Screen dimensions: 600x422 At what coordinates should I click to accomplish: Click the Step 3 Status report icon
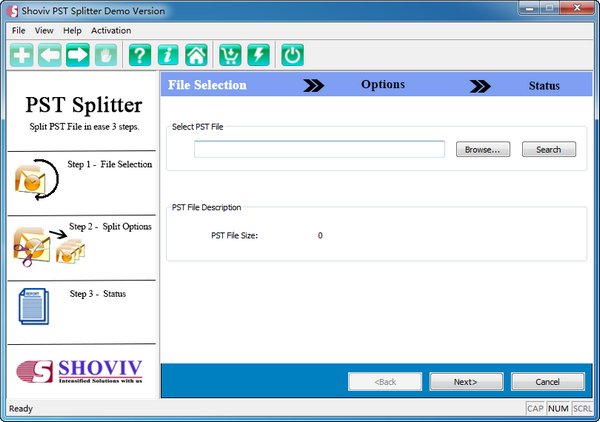pos(34,306)
